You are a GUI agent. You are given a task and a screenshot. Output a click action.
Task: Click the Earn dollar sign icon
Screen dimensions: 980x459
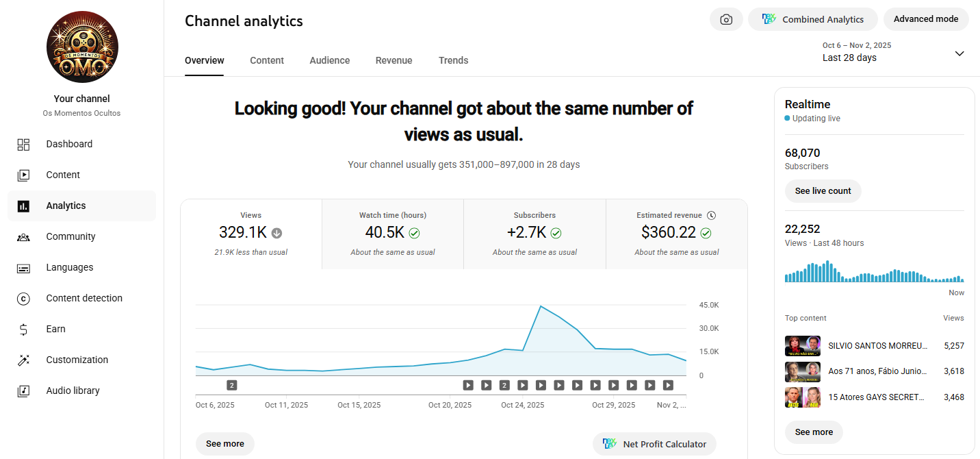click(x=23, y=330)
